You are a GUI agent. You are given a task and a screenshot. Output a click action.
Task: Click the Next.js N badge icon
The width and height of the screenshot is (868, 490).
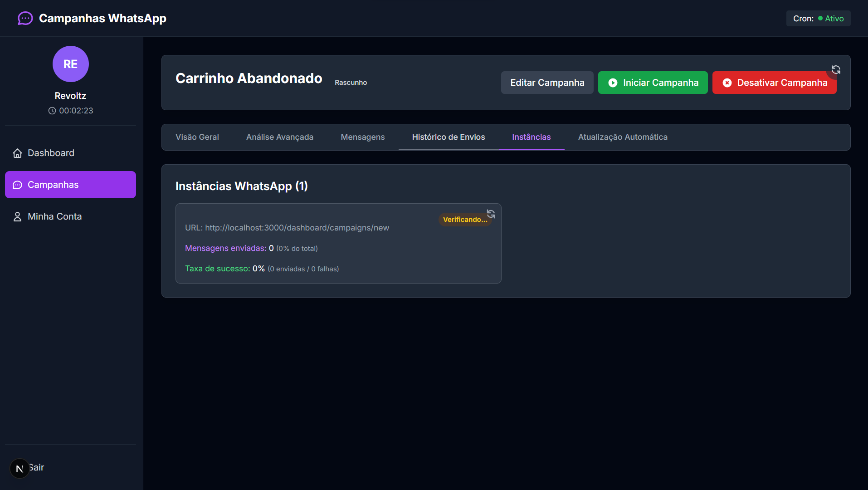[x=20, y=469]
